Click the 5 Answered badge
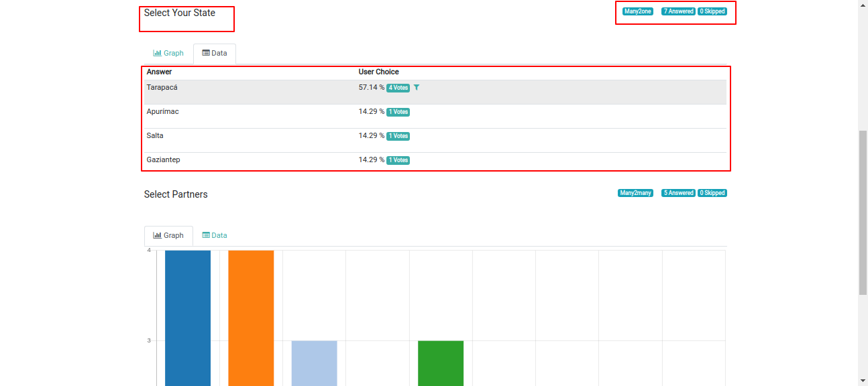 [678, 193]
